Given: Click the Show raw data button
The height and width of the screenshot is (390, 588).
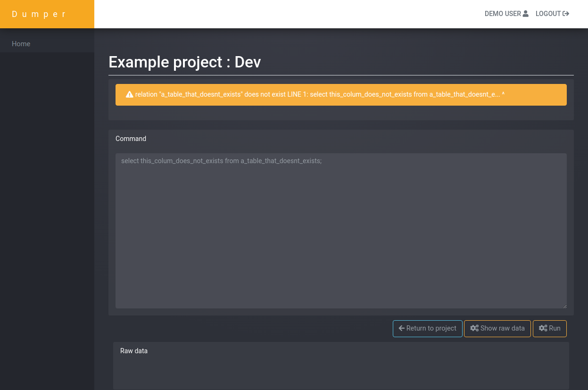Looking at the screenshot, I should click(497, 328).
